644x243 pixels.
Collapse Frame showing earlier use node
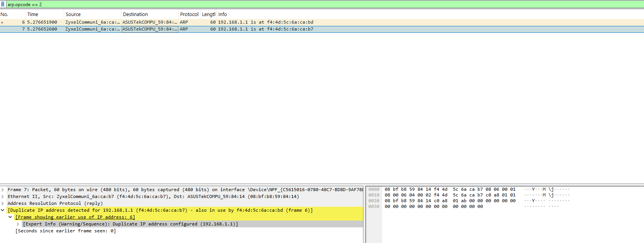click(10, 217)
